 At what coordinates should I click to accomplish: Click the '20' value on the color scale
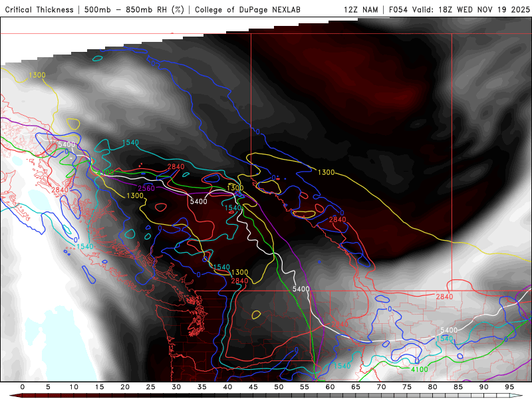125,387
